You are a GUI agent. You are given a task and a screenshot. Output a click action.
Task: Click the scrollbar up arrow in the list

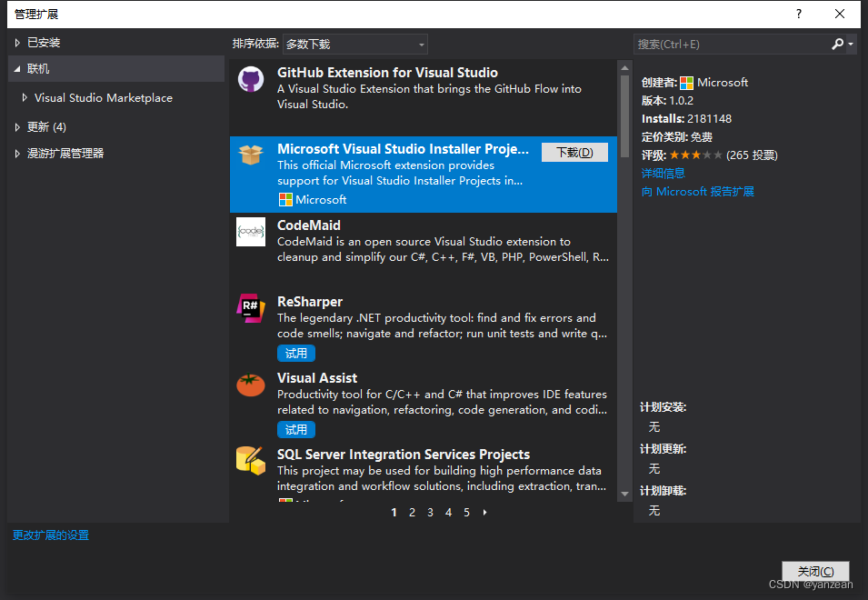tap(624, 68)
